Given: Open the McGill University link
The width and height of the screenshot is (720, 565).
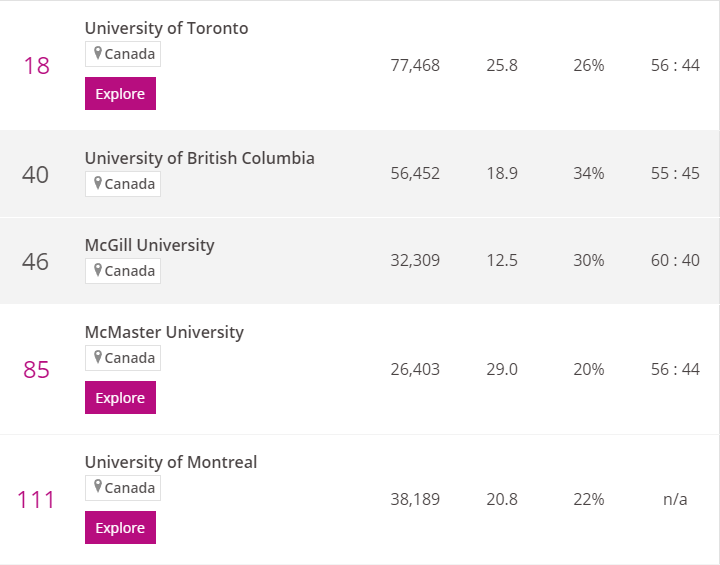Looking at the screenshot, I should point(149,245).
